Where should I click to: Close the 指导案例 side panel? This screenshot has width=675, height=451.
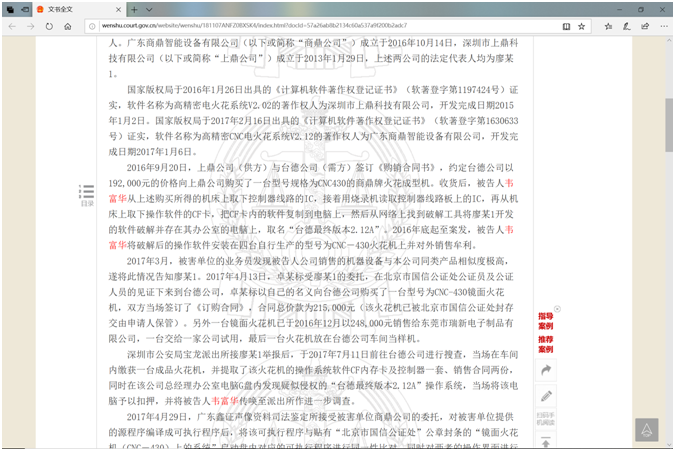click(557, 309)
